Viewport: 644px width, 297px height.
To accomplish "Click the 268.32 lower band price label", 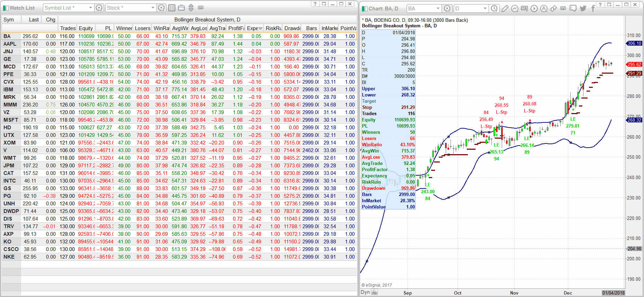I will click(634, 120).
